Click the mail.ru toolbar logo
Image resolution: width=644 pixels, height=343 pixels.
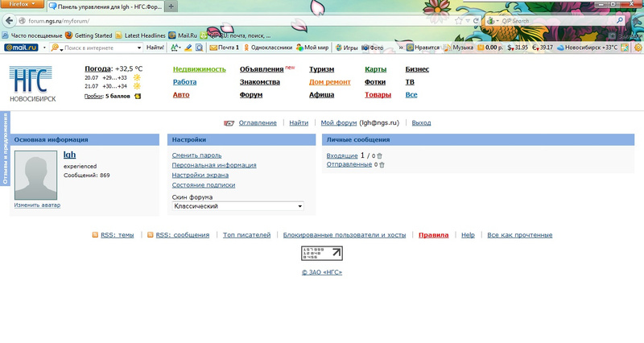[x=21, y=48]
